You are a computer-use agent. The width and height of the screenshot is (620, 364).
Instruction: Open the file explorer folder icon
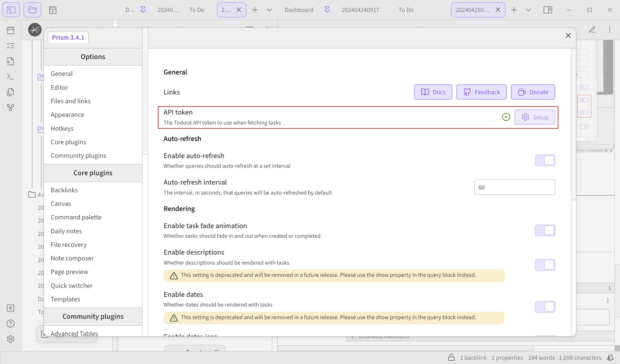[32, 10]
